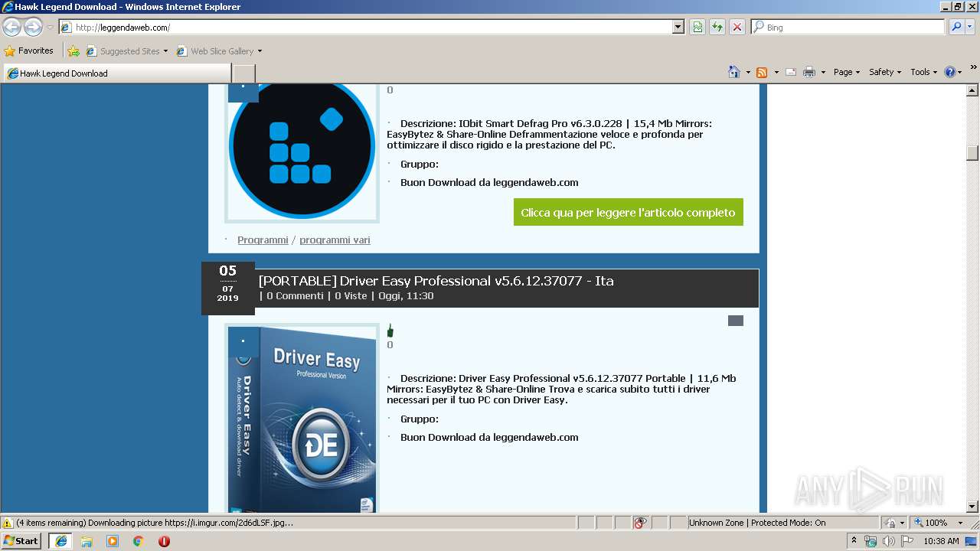The height and width of the screenshot is (551, 980).
Task: Open a new blank tab
Action: pyautogui.click(x=243, y=73)
